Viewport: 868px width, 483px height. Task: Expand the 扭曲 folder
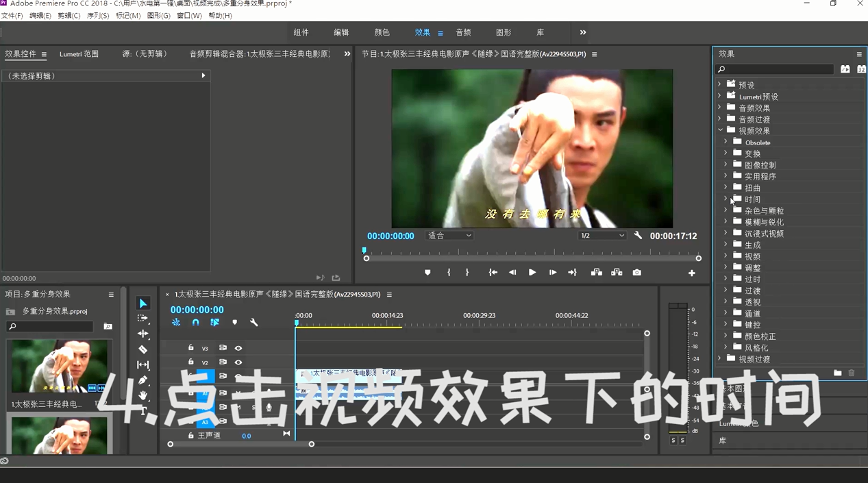pyautogui.click(x=726, y=187)
